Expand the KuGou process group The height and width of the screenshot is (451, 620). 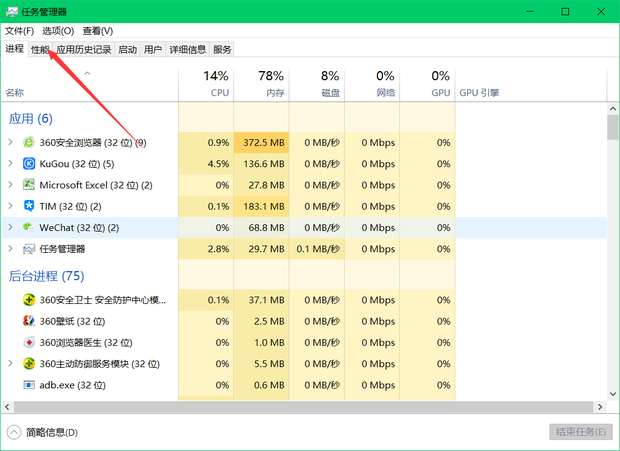pyautogui.click(x=11, y=163)
